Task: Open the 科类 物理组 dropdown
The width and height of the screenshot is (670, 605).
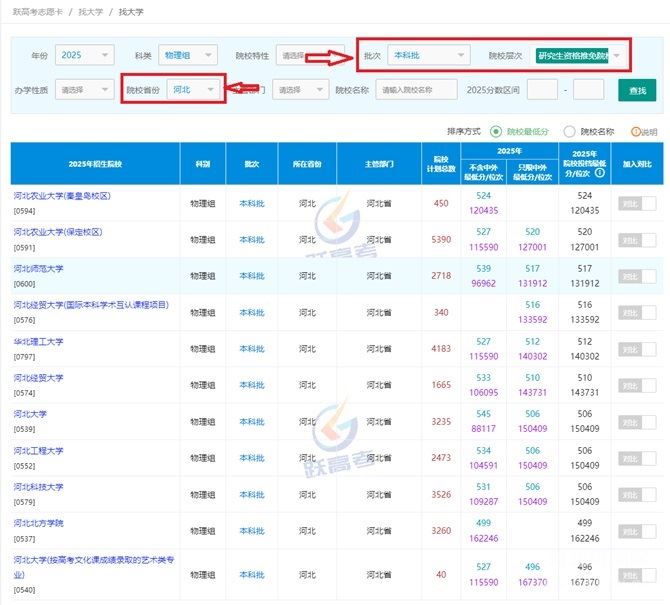Action: 188,55
